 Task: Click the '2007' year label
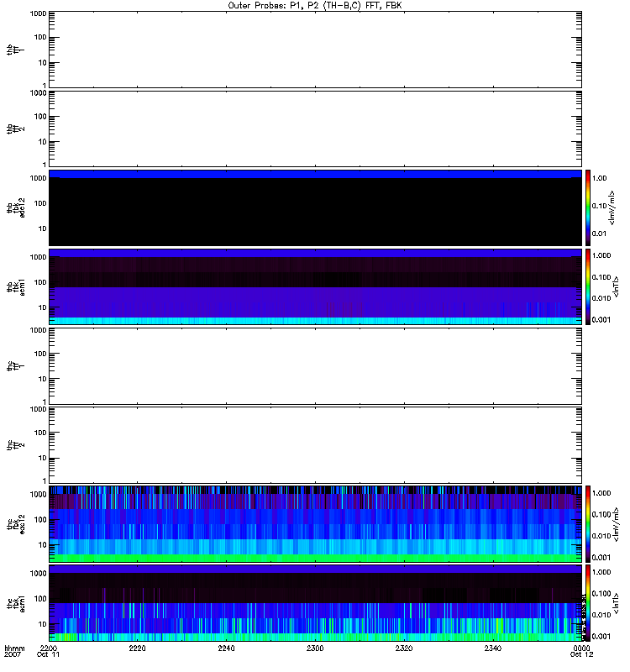(12, 655)
